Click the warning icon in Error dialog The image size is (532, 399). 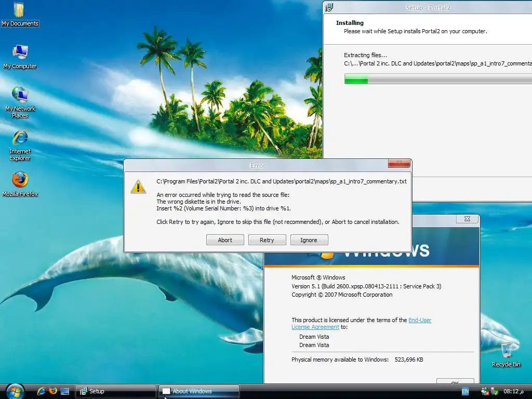coord(138,187)
